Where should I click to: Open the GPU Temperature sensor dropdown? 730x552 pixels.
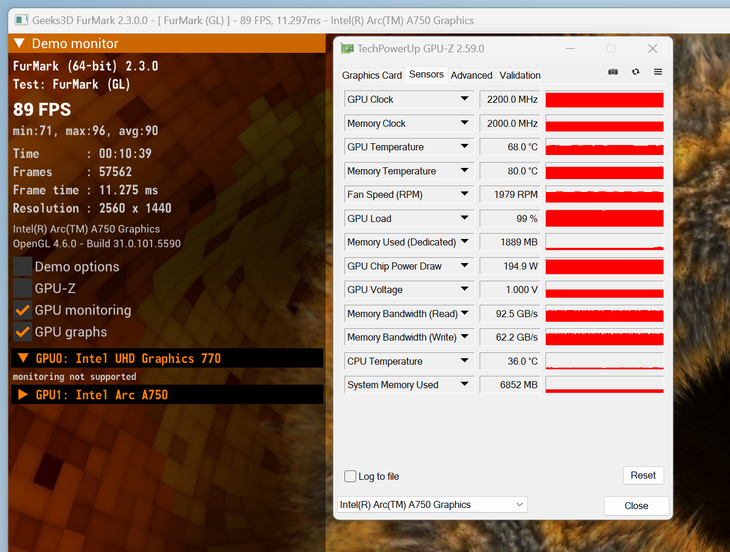click(x=464, y=147)
